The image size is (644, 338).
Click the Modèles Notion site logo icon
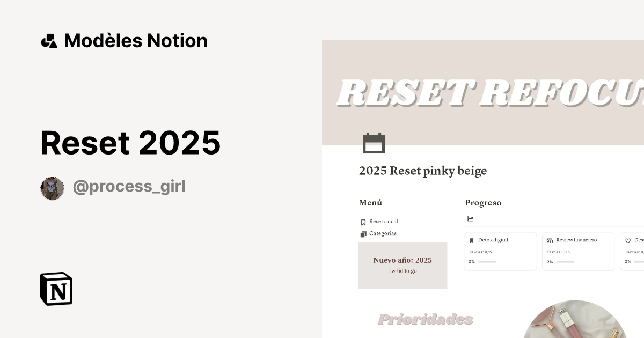(49, 40)
